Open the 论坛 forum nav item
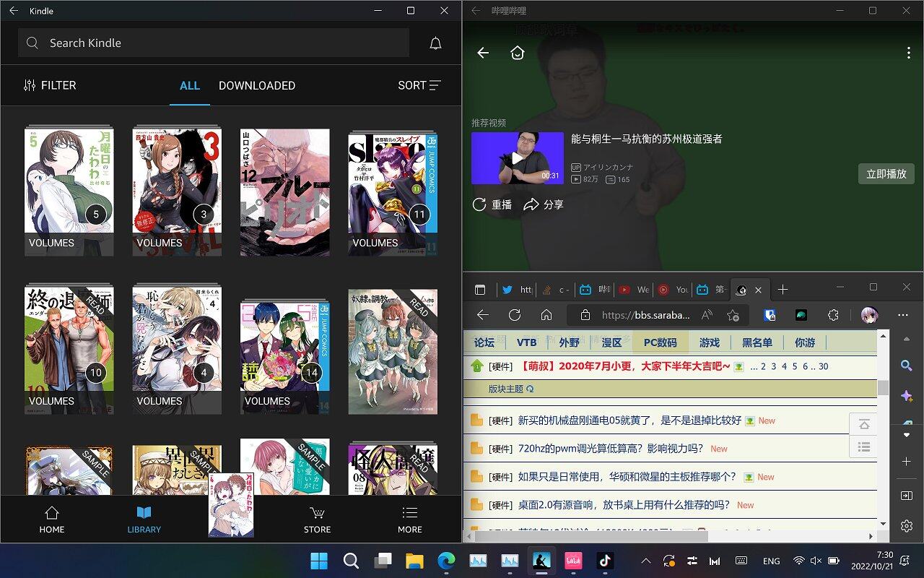 coord(484,342)
